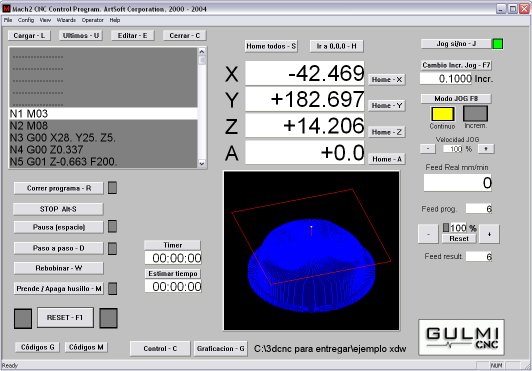Click the spindle LED next to Prende/Apaga husillo
This screenshot has height=371, width=532.
[x=112, y=288]
